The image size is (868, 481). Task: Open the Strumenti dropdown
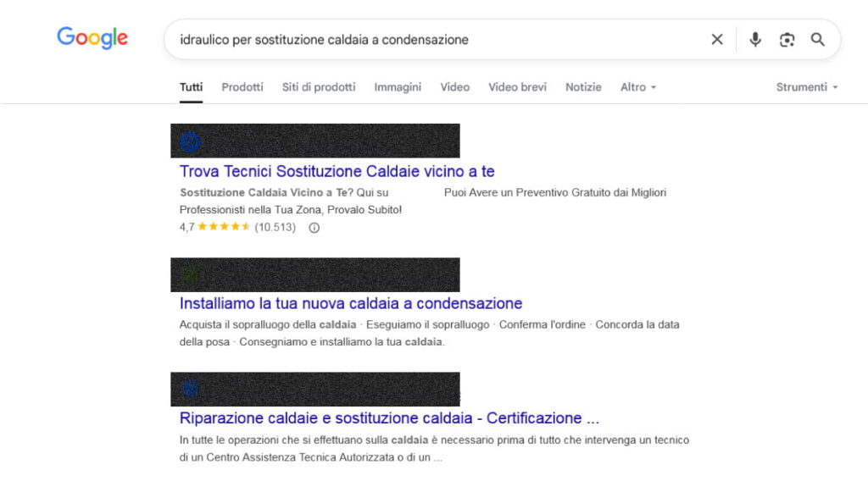click(x=807, y=87)
